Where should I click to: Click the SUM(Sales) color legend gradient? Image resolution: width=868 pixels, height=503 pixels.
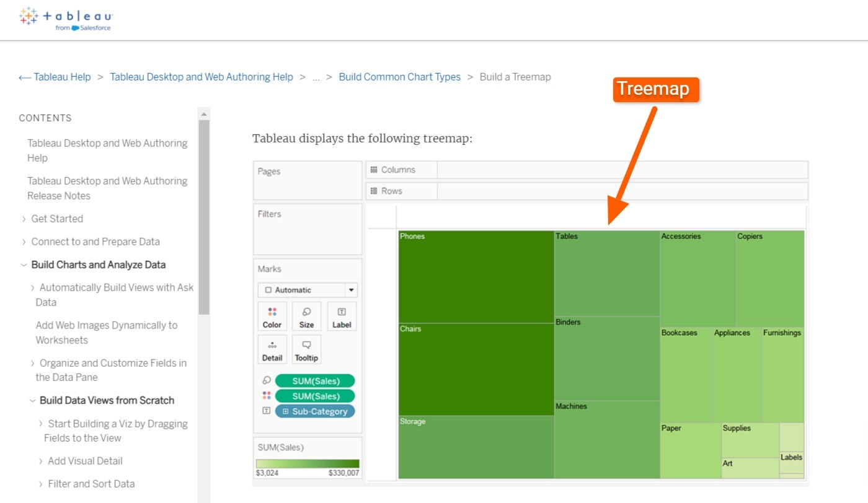click(308, 464)
